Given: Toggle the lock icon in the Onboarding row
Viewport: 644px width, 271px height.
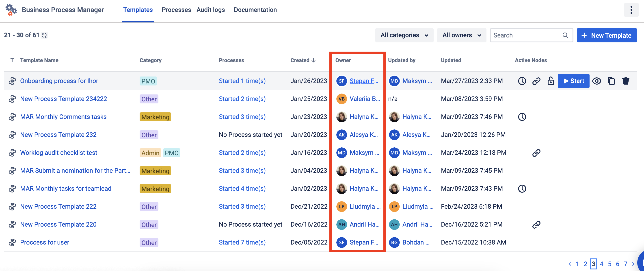Looking at the screenshot, I should (551, 81).
